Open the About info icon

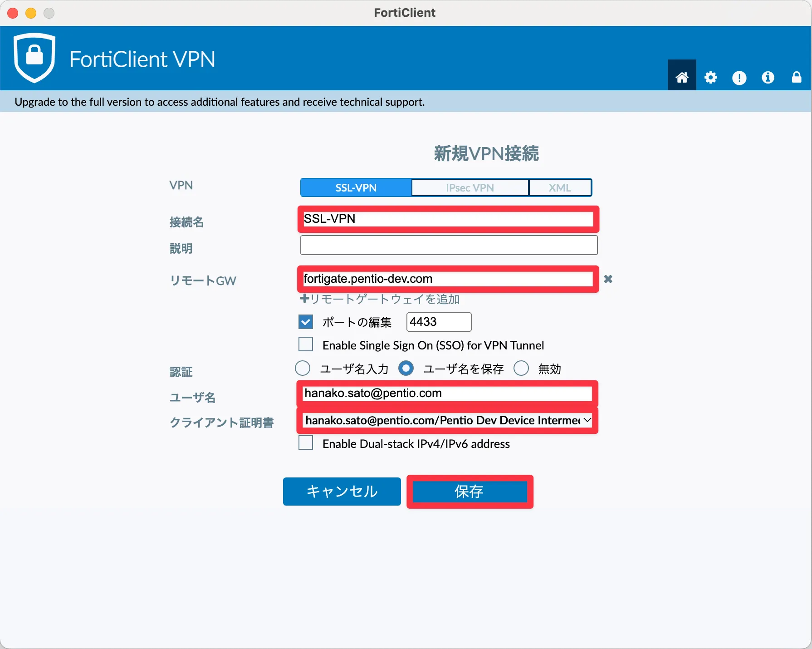768,78
